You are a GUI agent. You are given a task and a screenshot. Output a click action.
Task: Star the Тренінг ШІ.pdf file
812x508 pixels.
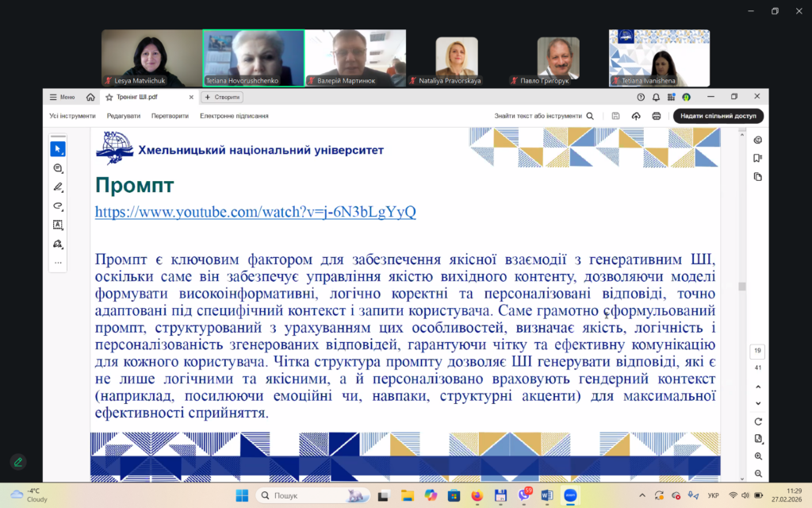pyautogui.click(x=109, y=97)
